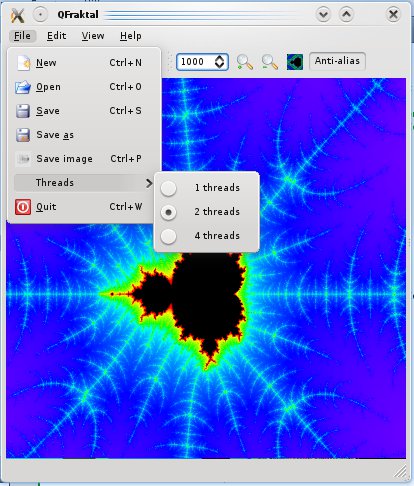The height and width of the screenshot is (486, 414).
Task: Click the red Quit power icon
Action: (23, 207)
